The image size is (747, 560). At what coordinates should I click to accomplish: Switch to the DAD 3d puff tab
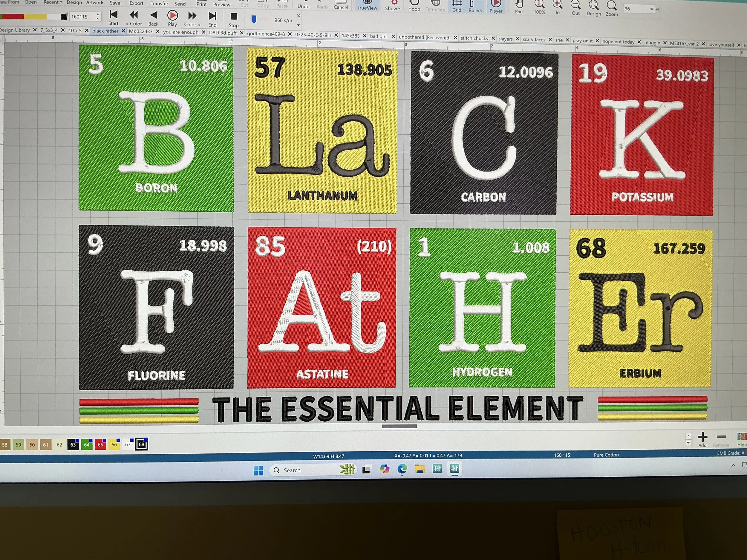(223, 33)
